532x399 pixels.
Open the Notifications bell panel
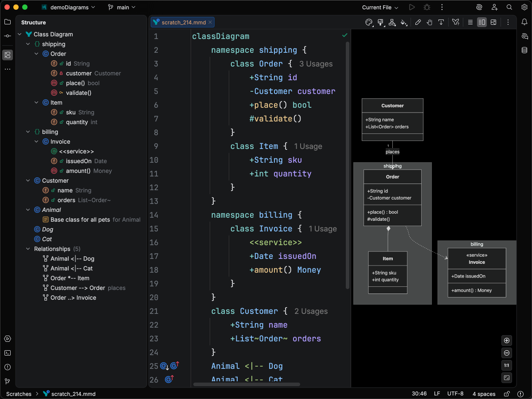click(x=524, y=22)
